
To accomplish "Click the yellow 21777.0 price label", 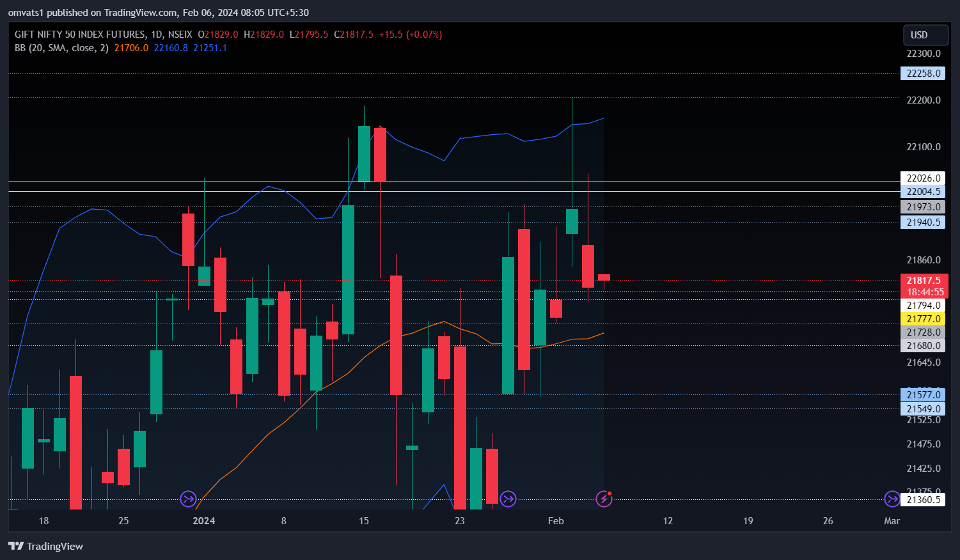I will click(923, 319).
